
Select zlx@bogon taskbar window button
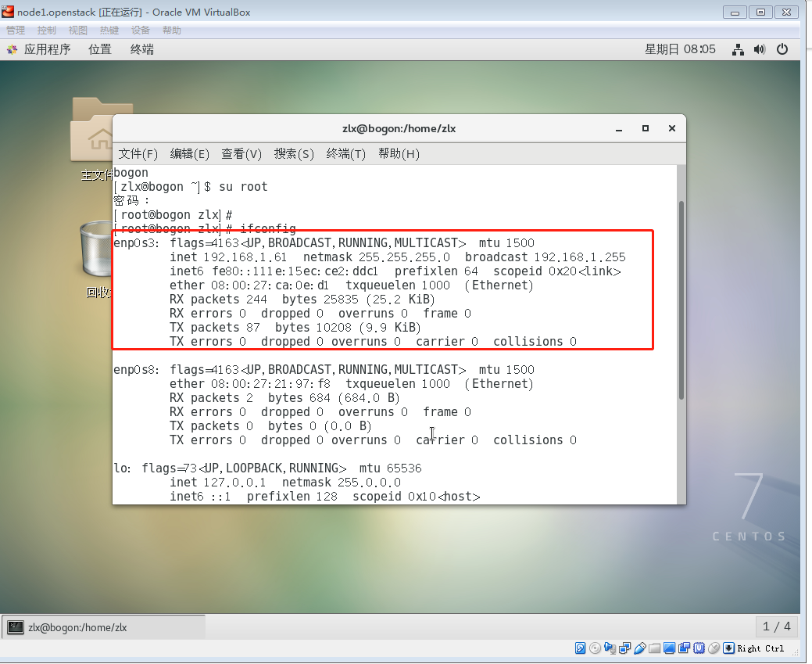click(x=104, y=627)
